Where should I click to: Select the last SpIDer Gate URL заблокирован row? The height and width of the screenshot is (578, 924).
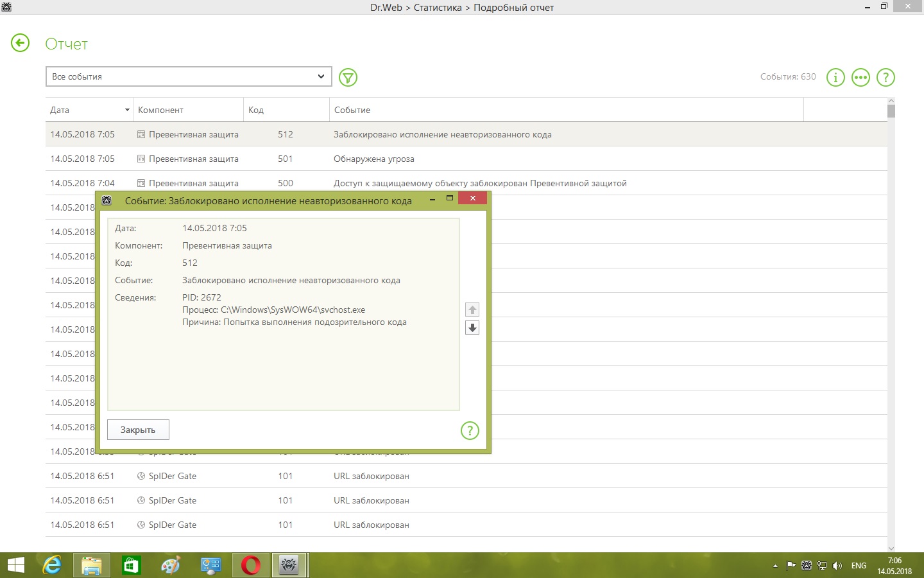(x=449, y=525)
